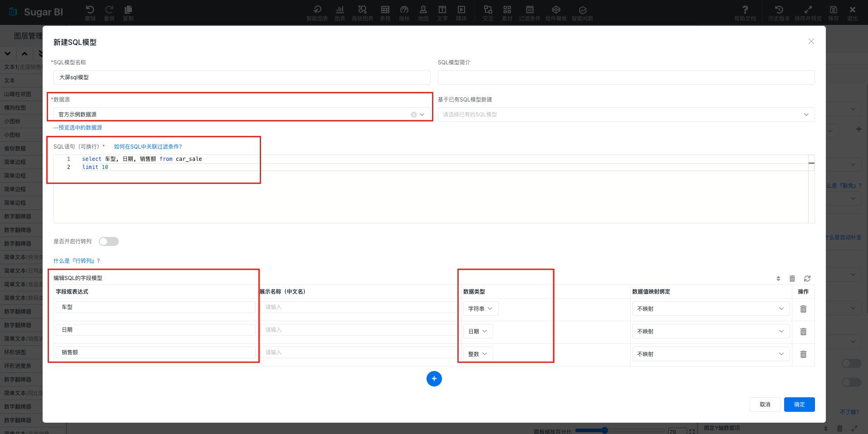Select the table (表格) toolbar icon

click(x=385, y=13)
